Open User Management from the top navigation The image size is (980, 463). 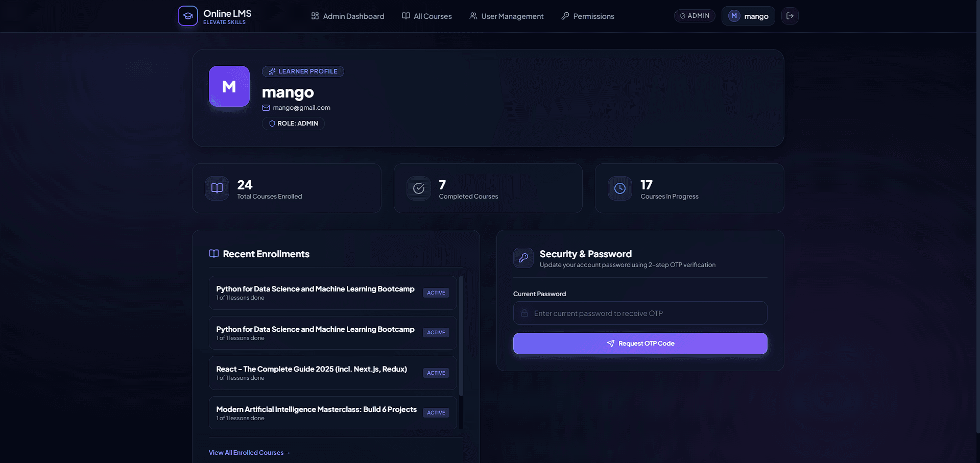tap(507, 16)
